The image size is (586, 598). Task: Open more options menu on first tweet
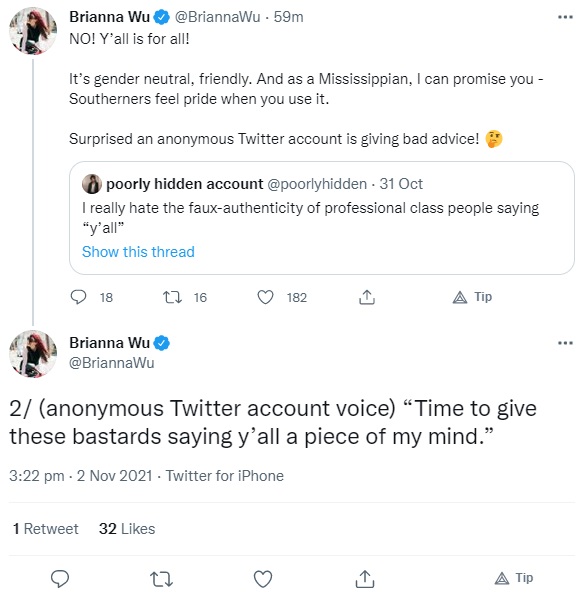pos(565,17)
